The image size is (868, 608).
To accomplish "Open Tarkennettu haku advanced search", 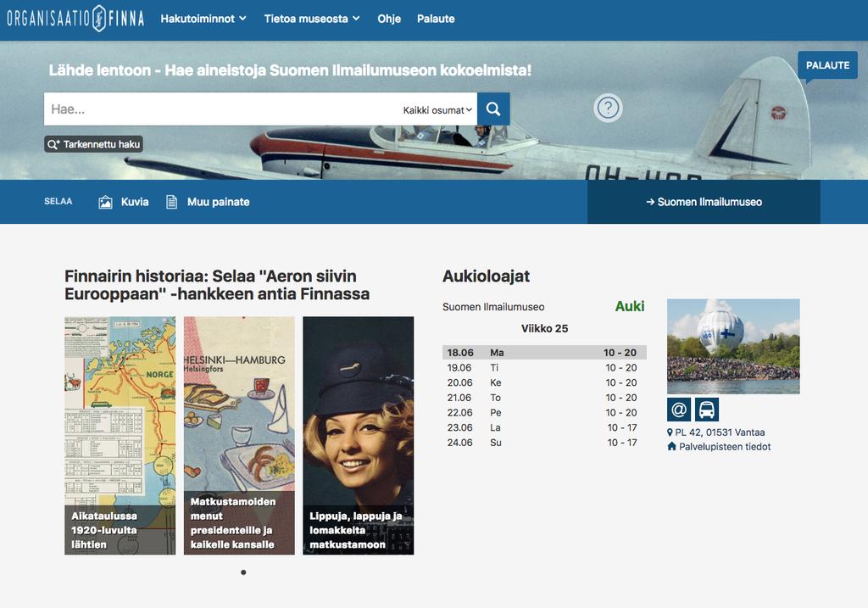I will coord(93,144).
